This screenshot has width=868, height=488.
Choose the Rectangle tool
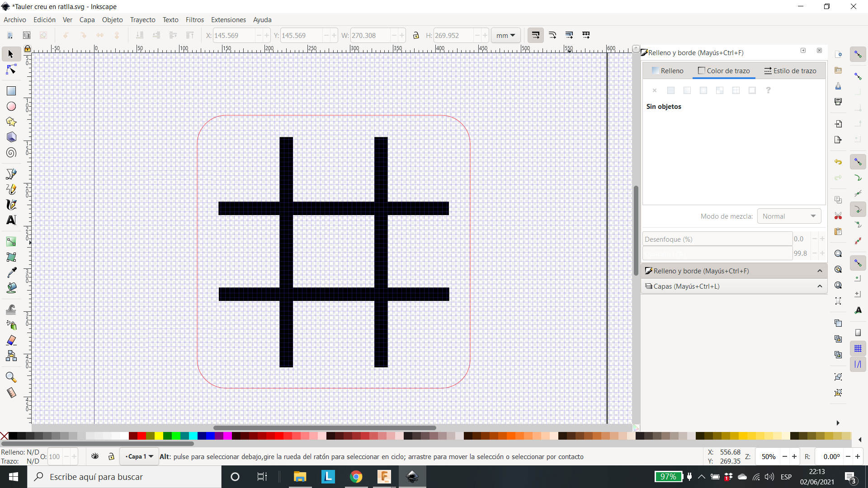click(11, 91)
